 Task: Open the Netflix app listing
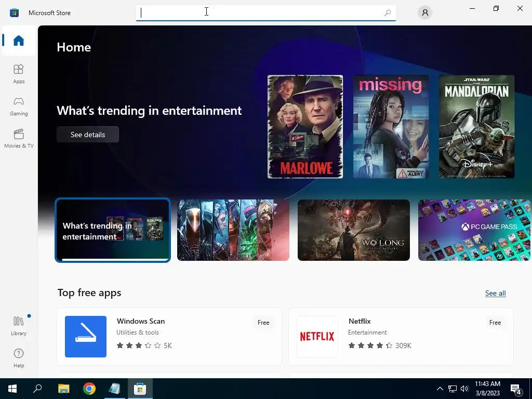[x=401, y=337]
